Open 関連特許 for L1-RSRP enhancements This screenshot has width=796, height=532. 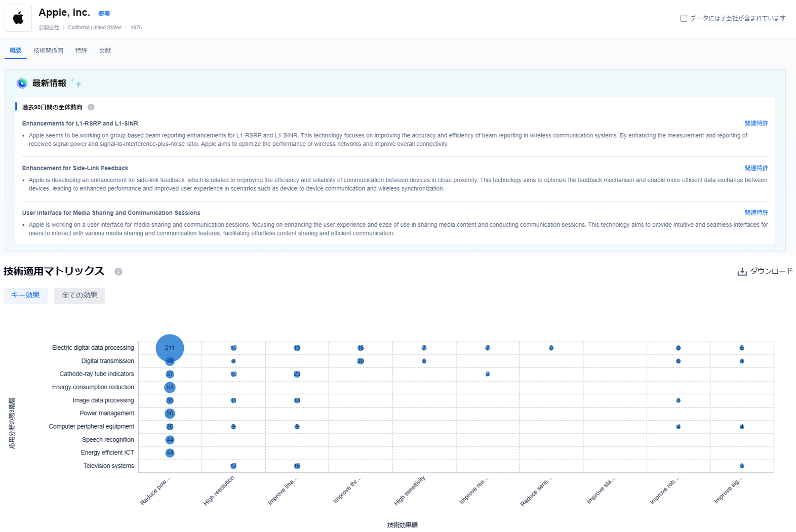point(756,124)
